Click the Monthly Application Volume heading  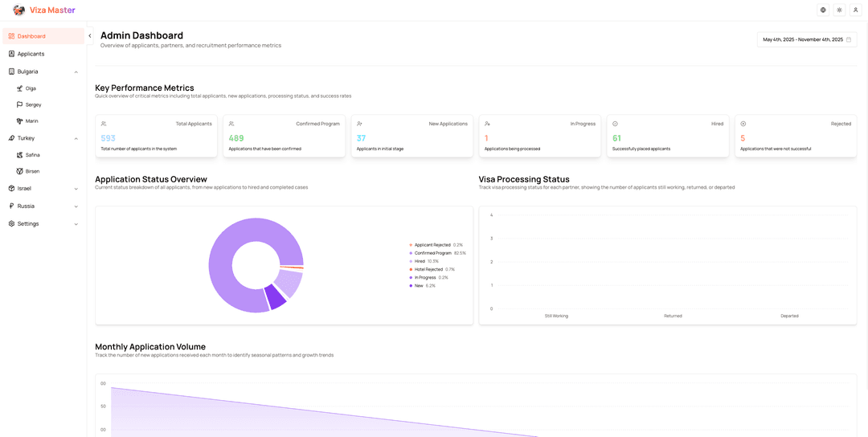[150, 347]
